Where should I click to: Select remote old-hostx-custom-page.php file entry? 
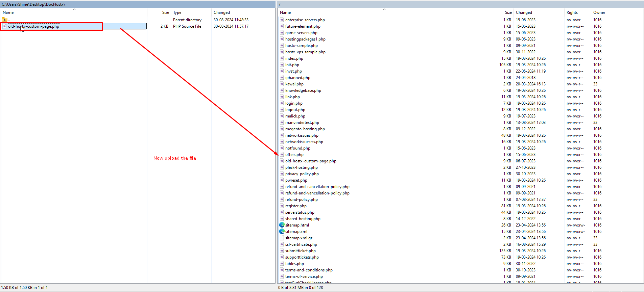coord(310,161)
